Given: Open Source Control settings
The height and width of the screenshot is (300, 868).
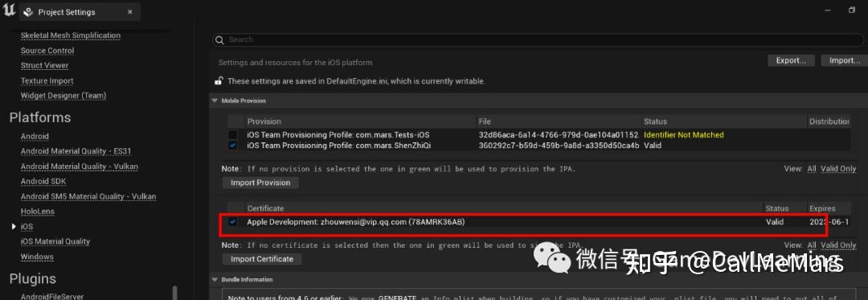Looking at the screenshot, I should tap(47, 51).
